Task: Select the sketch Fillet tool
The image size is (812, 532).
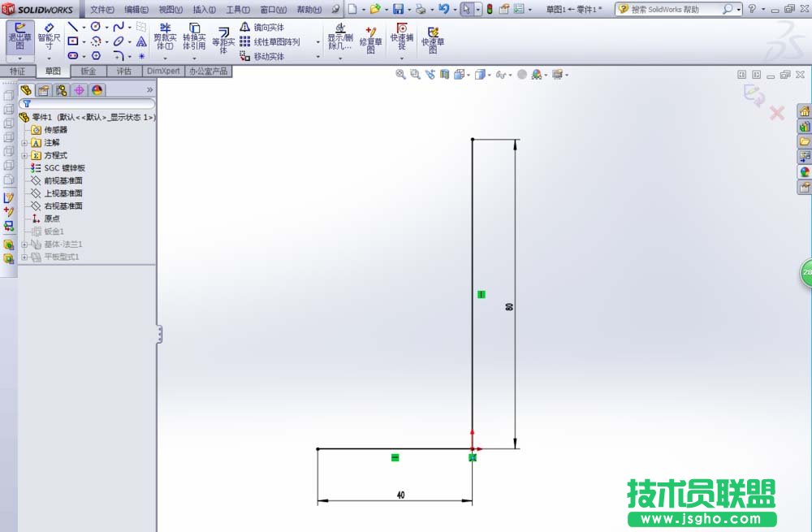Action: coord(119,55)
